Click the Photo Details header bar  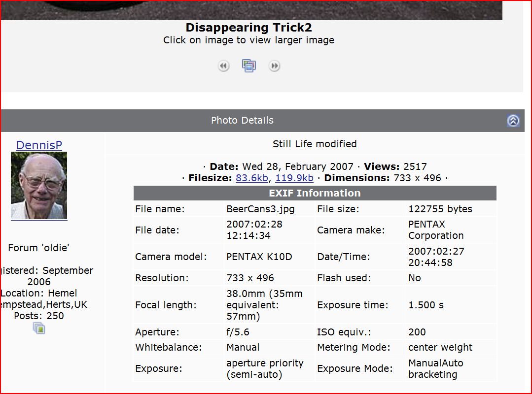[242, 120]
